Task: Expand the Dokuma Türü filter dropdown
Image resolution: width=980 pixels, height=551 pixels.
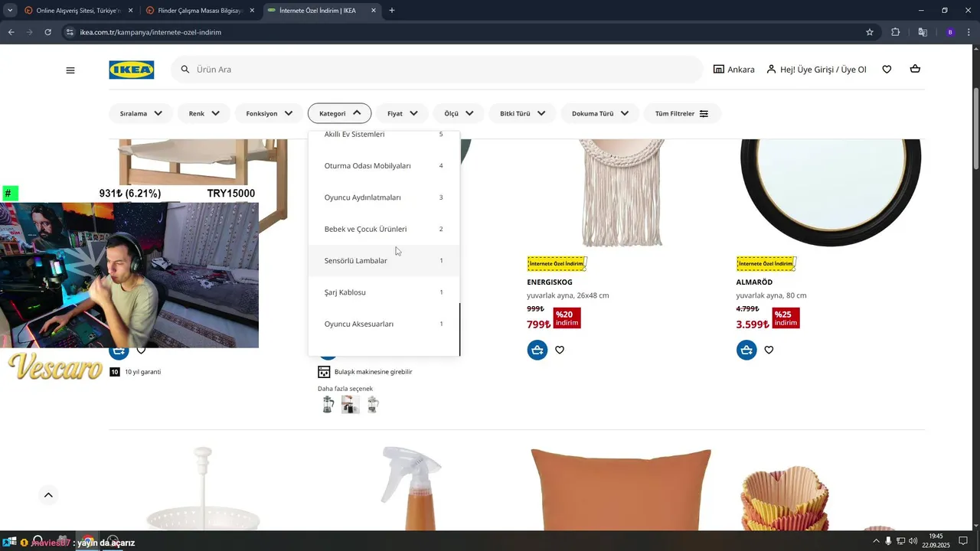Action: click(x=600, y=113)
